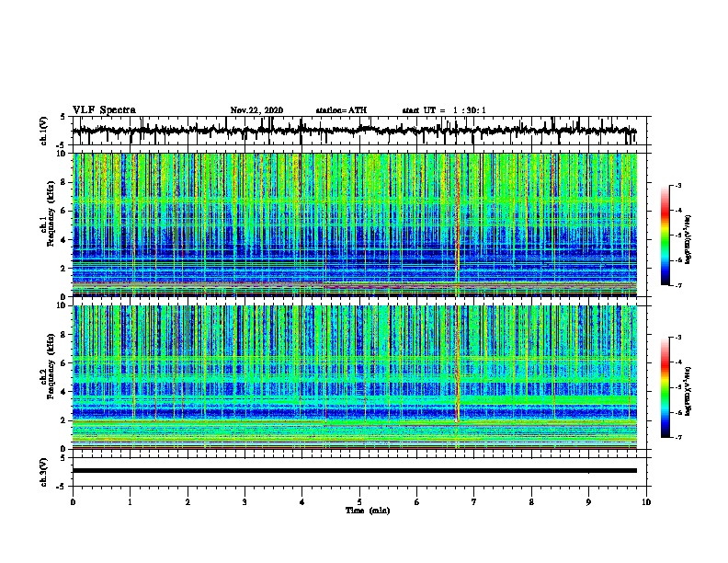
Task: Click the time-axis tick label "1"
Action: (130, 502)
